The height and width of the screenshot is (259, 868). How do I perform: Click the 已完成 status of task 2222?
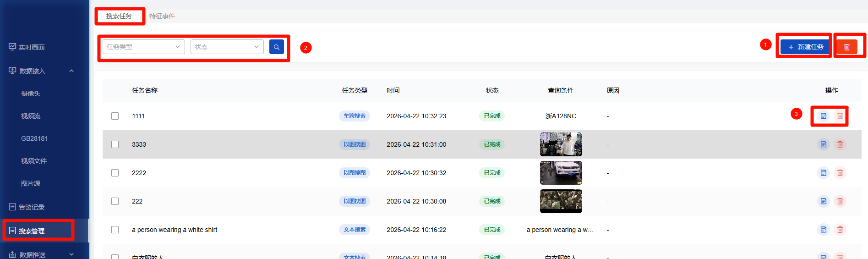pos(492,173)
